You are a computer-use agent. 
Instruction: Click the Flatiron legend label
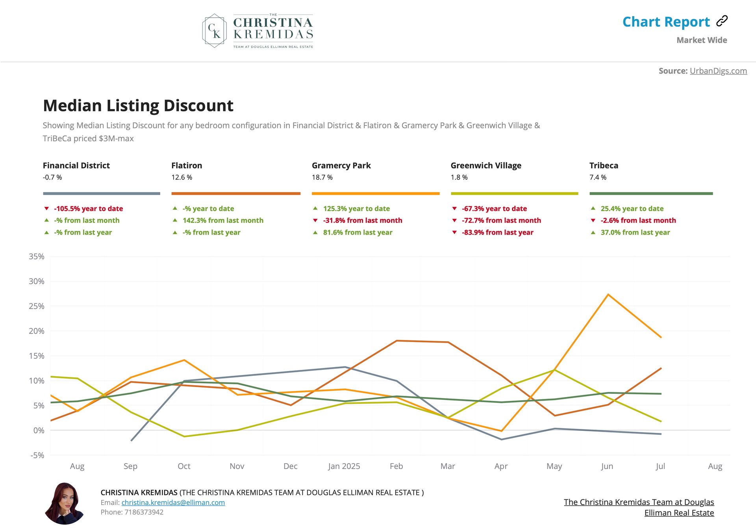187,165
